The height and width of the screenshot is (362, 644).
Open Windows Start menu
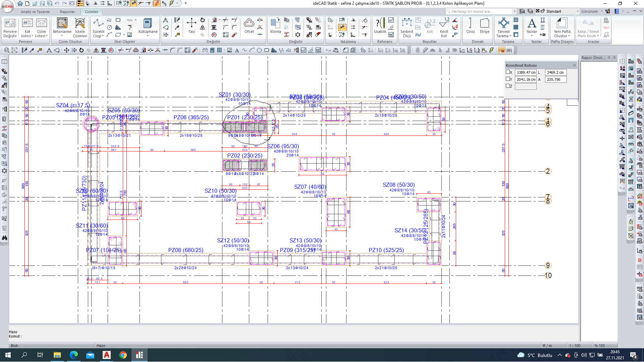point(8,355)
